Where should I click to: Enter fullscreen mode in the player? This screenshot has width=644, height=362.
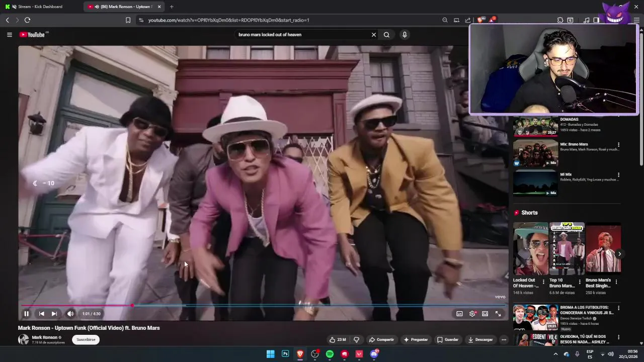498,314
